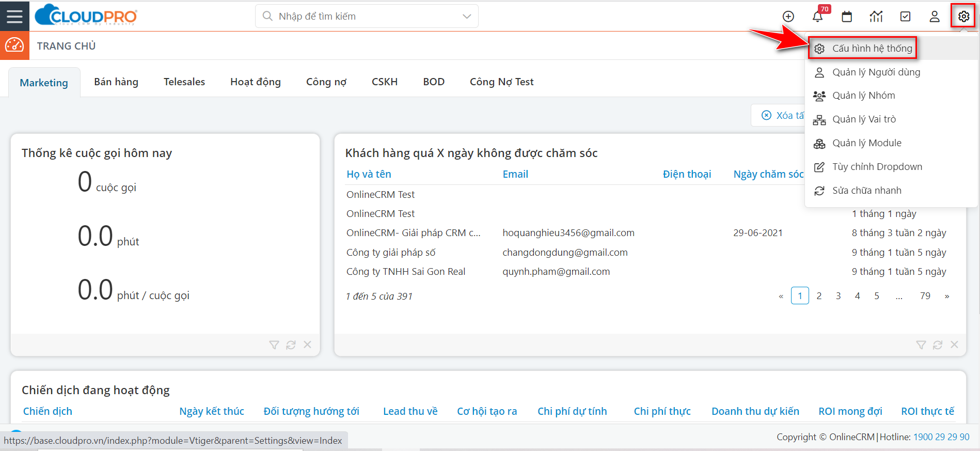
Task: Open the user profile icon
Action: pyautogui.click(x=935, y=17)
